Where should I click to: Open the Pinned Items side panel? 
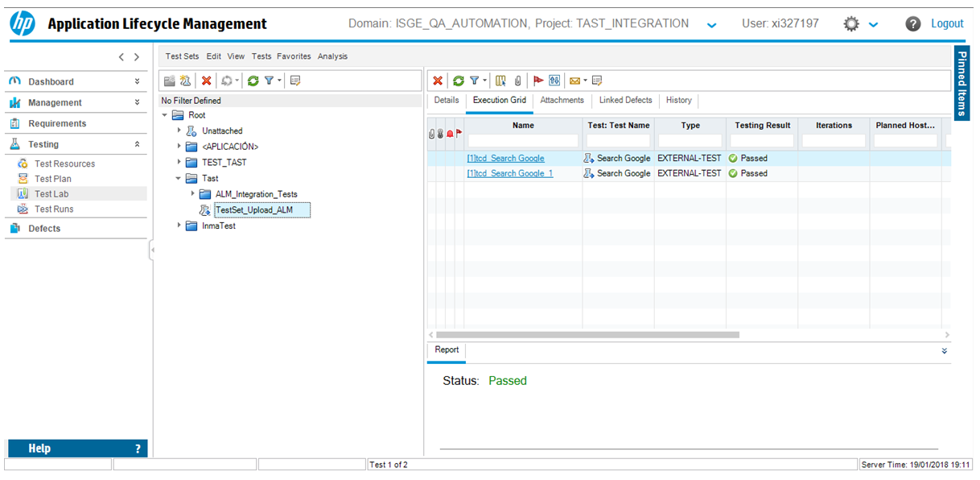click(962, 81)
